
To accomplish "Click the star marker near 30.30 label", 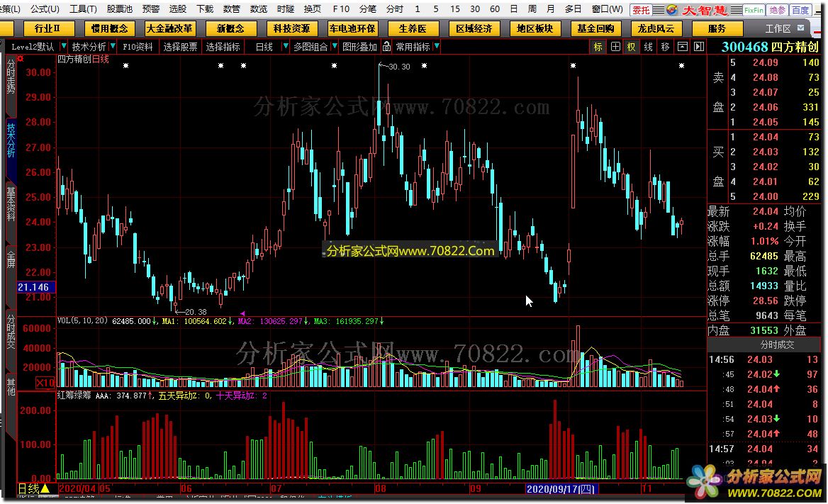I will click(x=424, y=65).
